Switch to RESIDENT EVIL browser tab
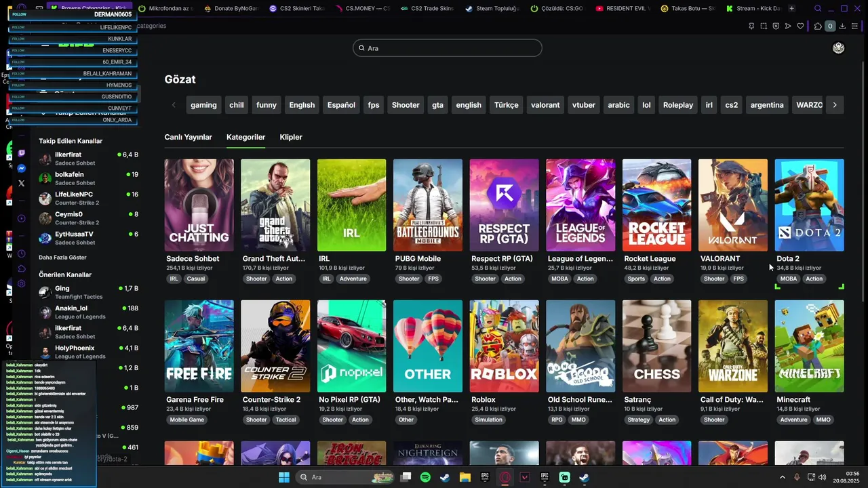The width and height of the screenshot is (868, 488). (x=623, y=9)
